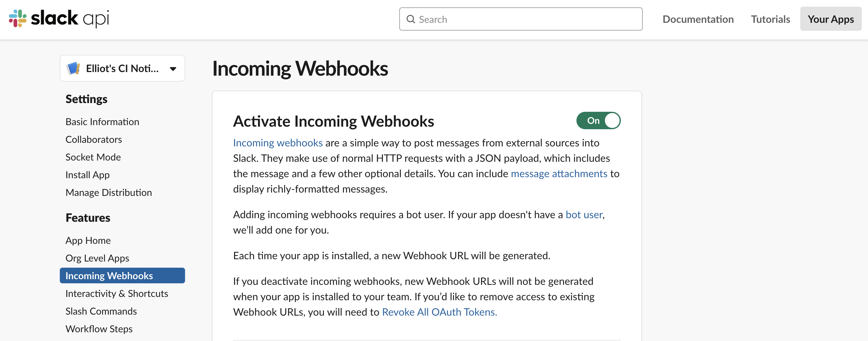Focus the Search input field
The image size is (868, 341).
pos(520,19)
